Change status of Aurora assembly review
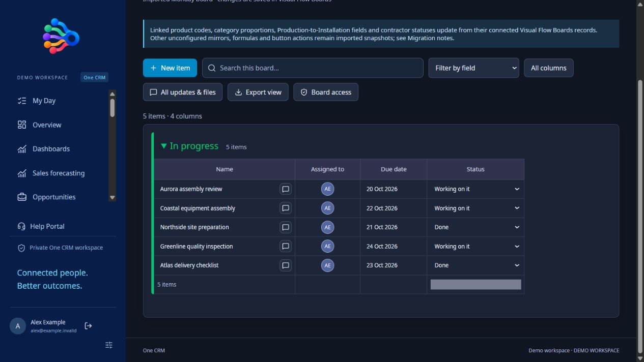This screenshot has height=362, width=644. coord(475,189)
